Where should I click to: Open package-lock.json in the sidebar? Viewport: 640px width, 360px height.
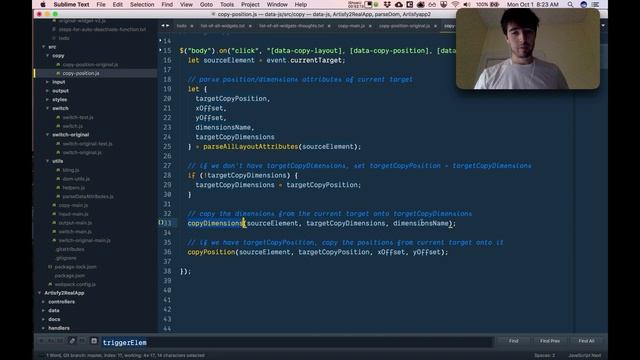point(76,267)
